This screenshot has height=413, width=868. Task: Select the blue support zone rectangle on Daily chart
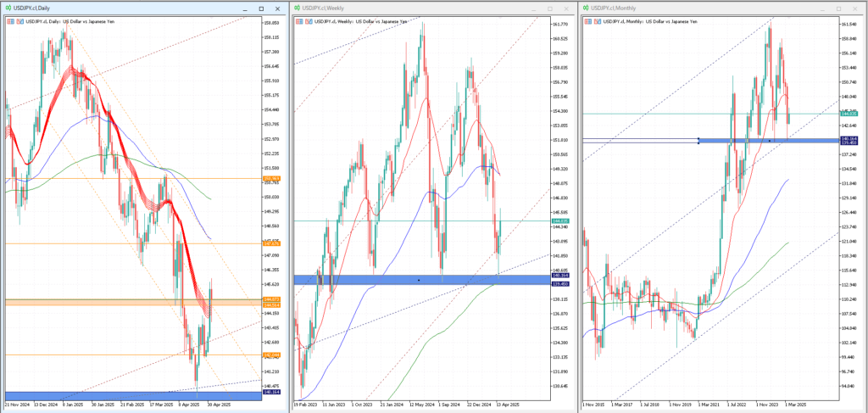pyautogui.click(x=133, y=396)
